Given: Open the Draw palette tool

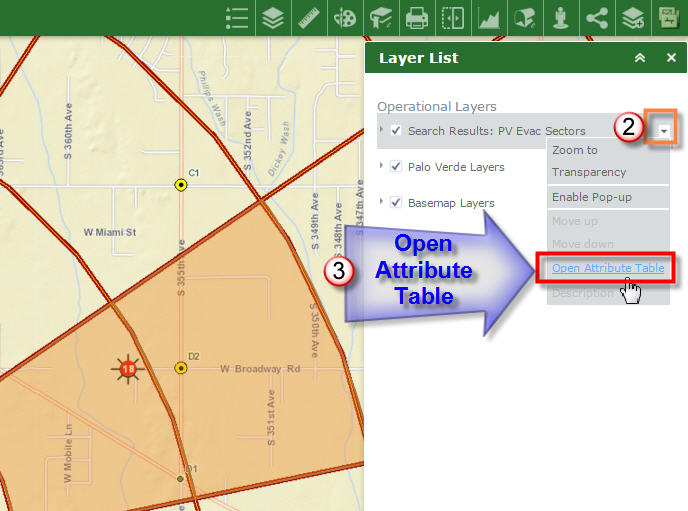Looking at the screenshot, I should point(345,18).
